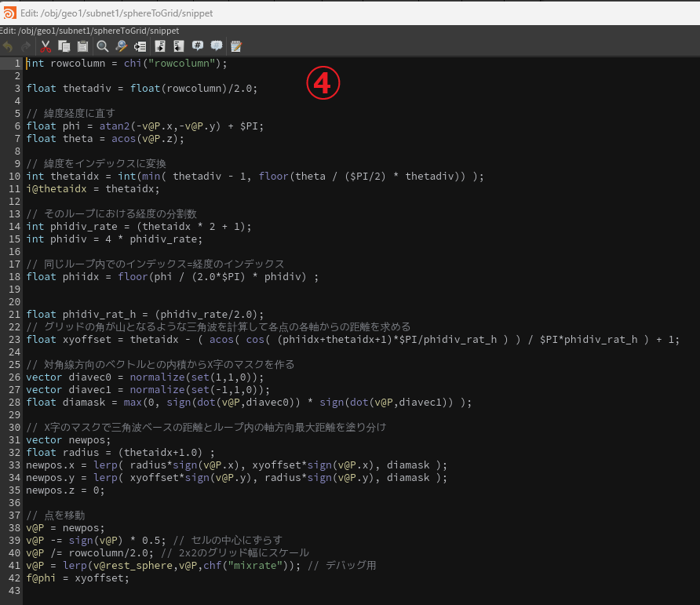The image size is (700, 605).
Task: Uncomment selection with faded # bubble icon
Action: click(x=217, y=46)
